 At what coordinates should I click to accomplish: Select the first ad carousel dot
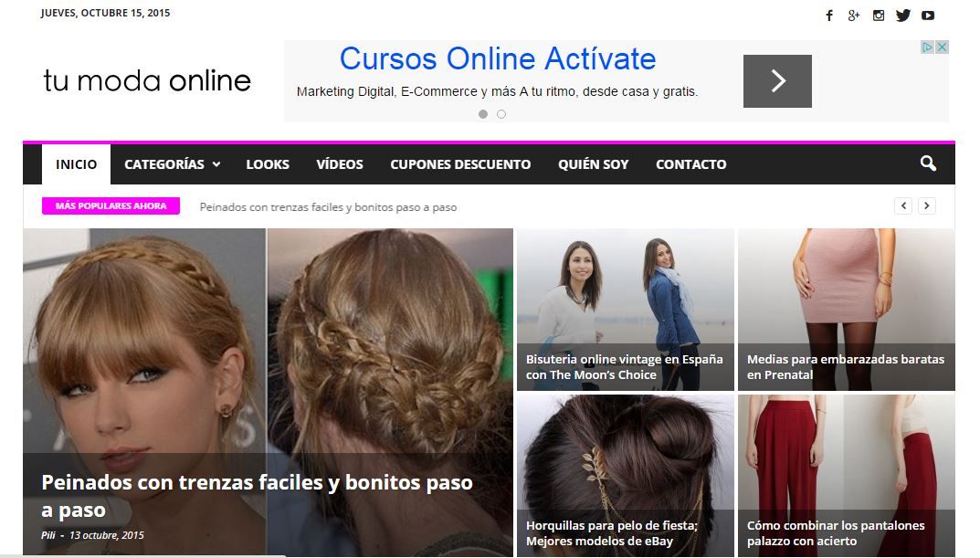(x=483, y=114)
